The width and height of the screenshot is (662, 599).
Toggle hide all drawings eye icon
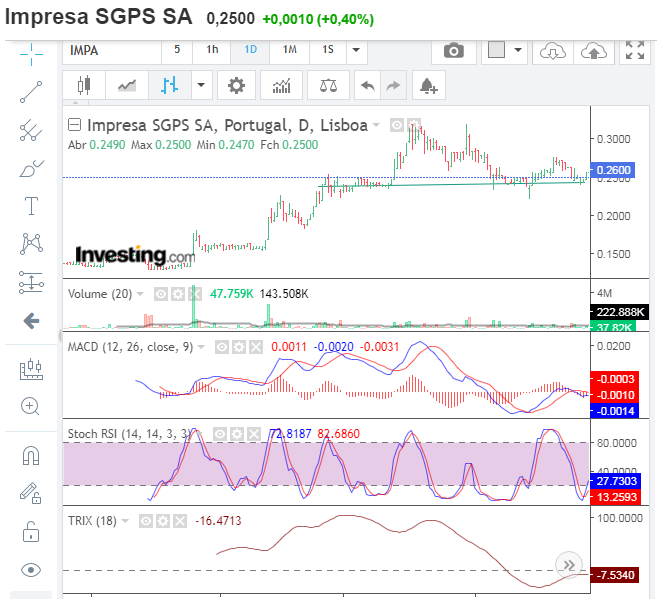coord(31,570)
